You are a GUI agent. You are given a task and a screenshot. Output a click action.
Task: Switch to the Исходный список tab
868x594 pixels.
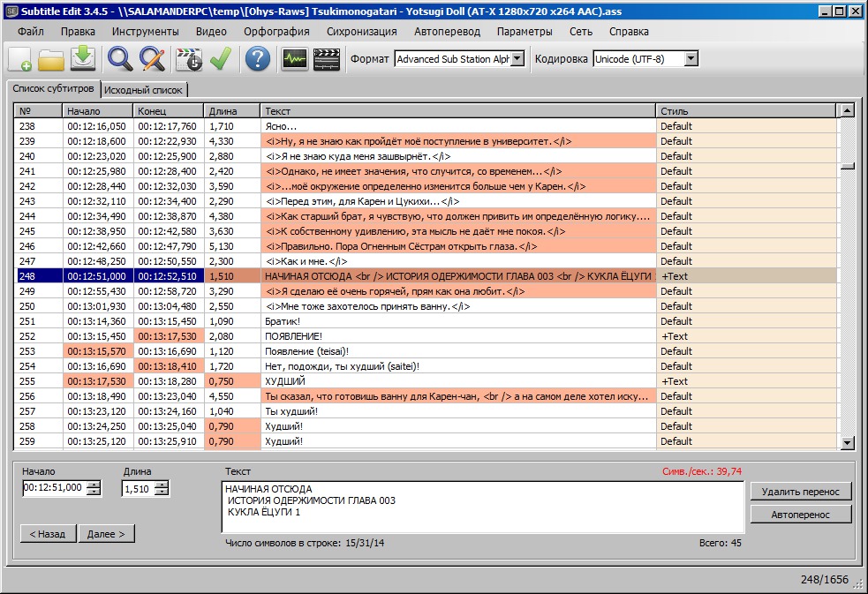(x=143, y=90)
